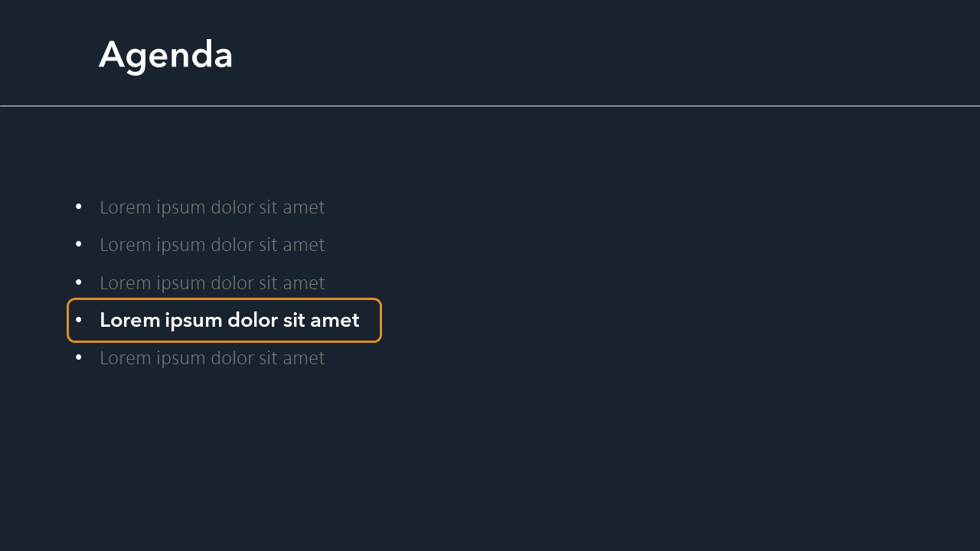Click the bullet dot of the second item
The height and width of the screenshot is (551, 980).
pos(79,244)
